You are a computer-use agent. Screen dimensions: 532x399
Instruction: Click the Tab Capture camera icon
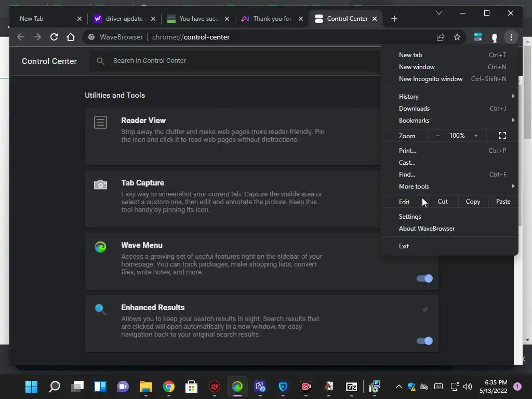(100, 184)
